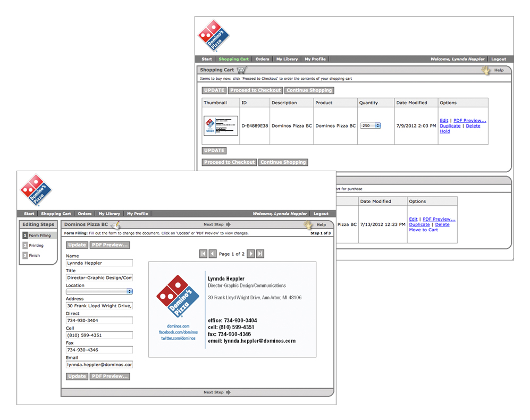This screenshot has width=530, height=420.
Task: Select step 1 Form Filling
Action: (39, 236)
